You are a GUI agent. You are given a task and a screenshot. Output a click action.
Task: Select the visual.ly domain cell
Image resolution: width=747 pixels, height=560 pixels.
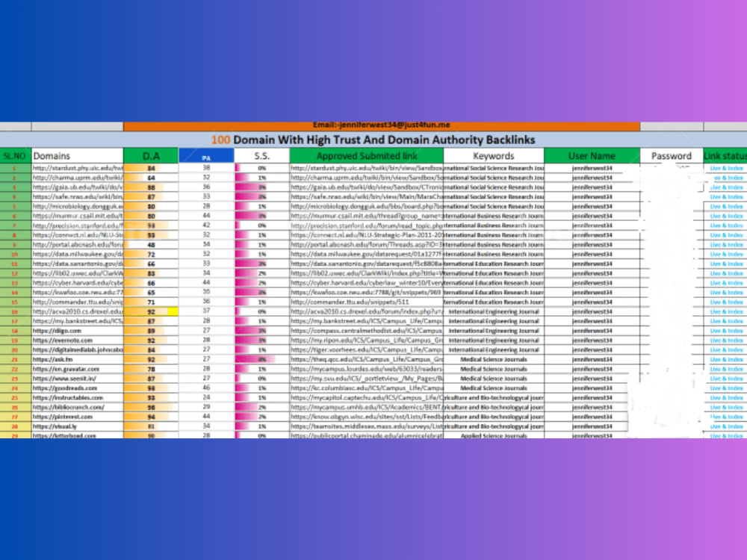[77, 426]
